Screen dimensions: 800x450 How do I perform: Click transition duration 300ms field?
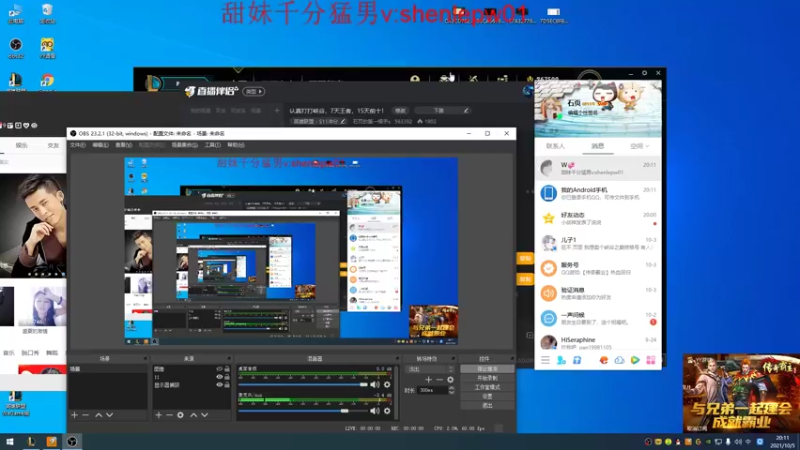pos(432,390)
